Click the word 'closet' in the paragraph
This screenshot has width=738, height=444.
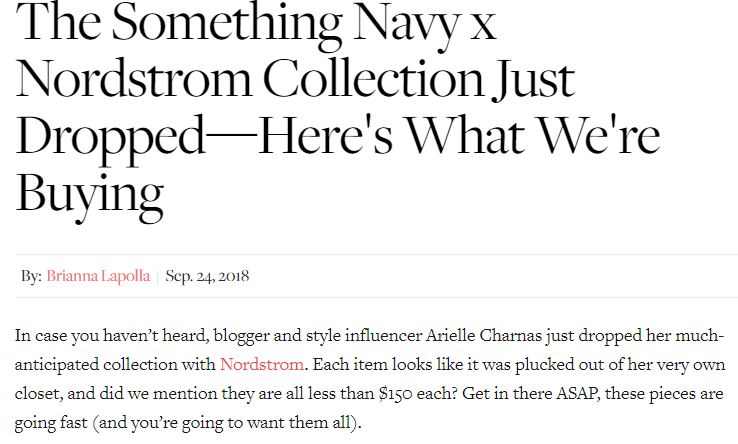click(x=37, y=394)
